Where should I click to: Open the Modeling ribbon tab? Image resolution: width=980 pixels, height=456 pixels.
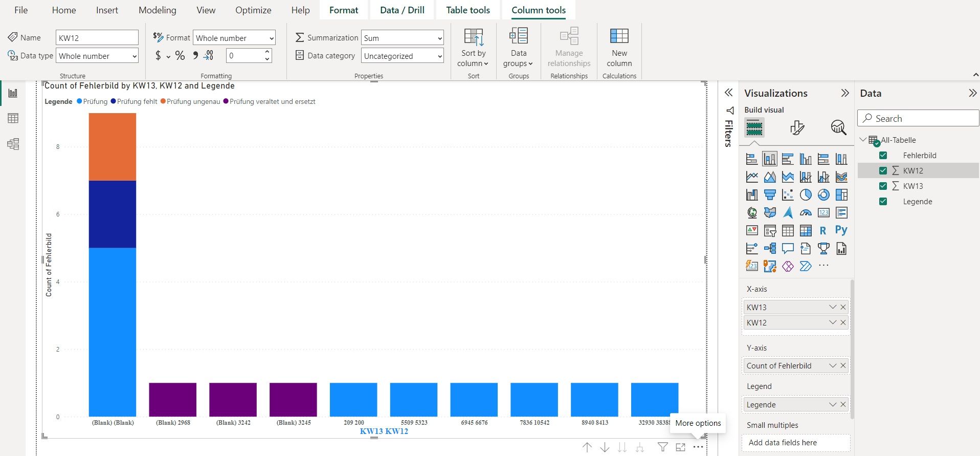[158, 10]
